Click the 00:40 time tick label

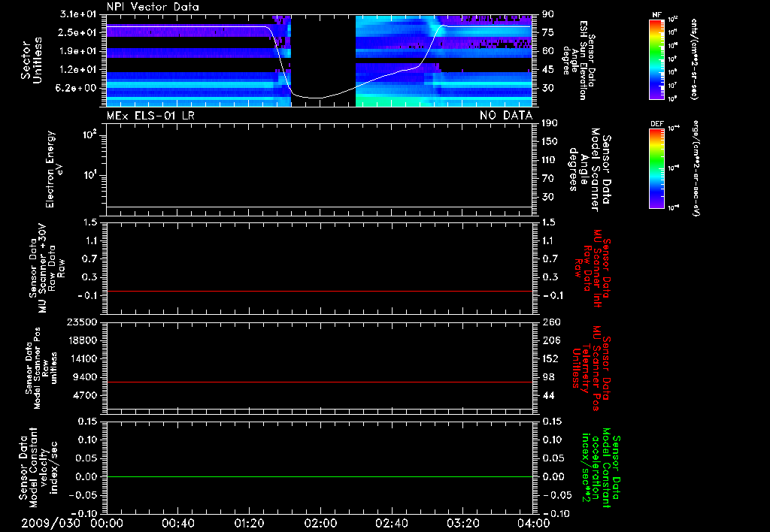177,523
